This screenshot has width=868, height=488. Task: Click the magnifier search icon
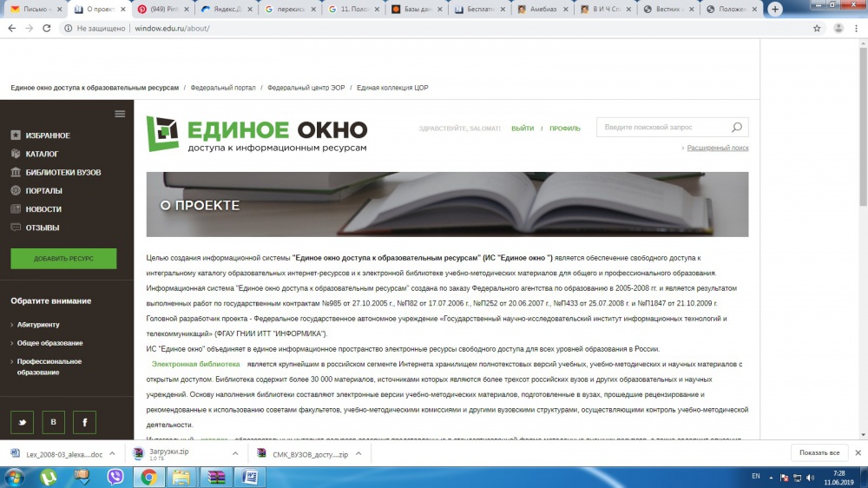coord(737,128)
